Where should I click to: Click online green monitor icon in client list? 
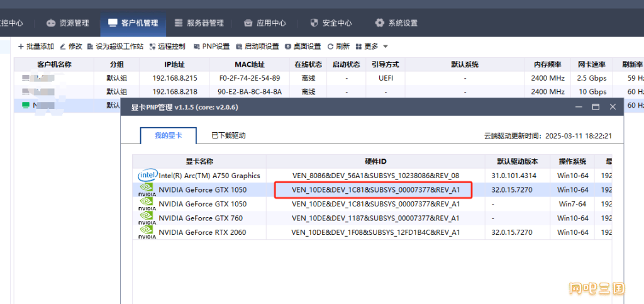(25, 105)
